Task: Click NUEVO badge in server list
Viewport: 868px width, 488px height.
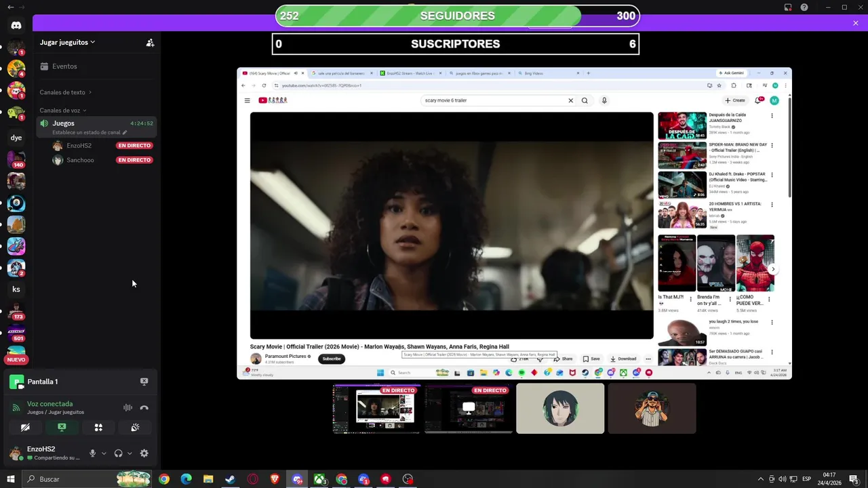Action: point(16,360)
